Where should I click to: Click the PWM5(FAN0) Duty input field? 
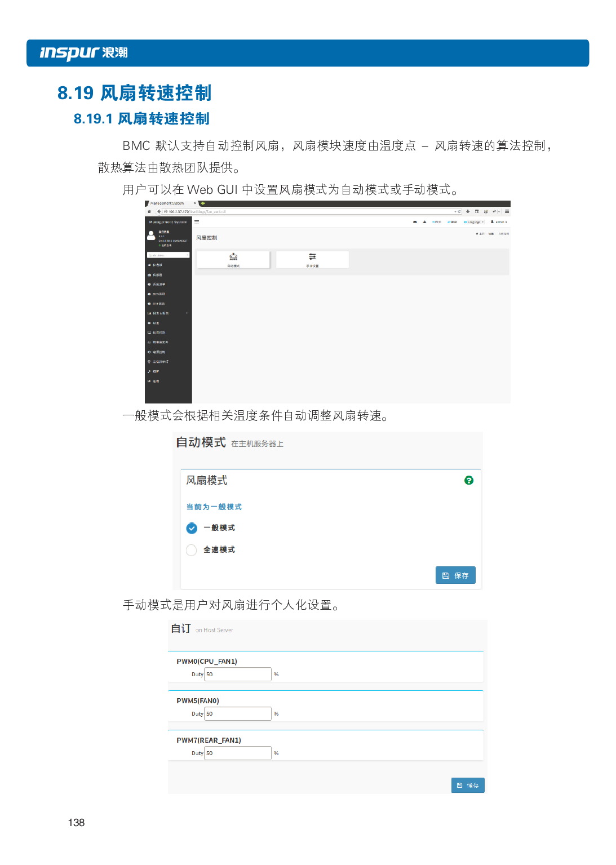[237, 713]
